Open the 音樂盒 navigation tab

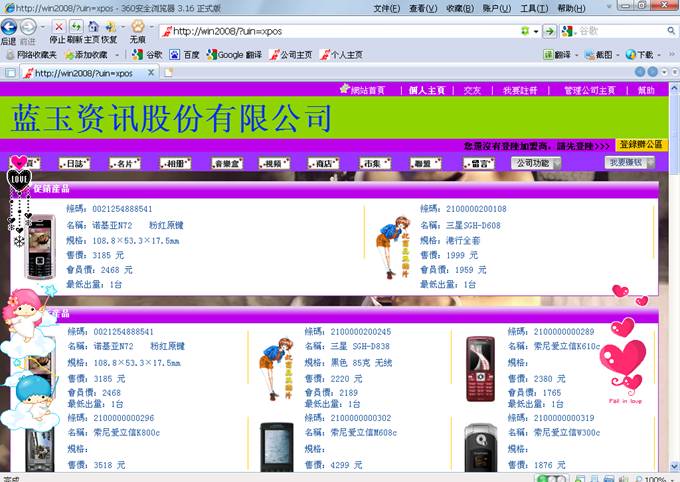[x=227, y=163]
